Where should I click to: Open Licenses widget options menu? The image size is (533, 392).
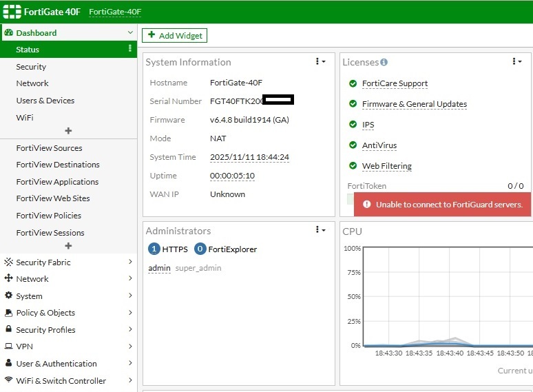(x=516, y=62)
